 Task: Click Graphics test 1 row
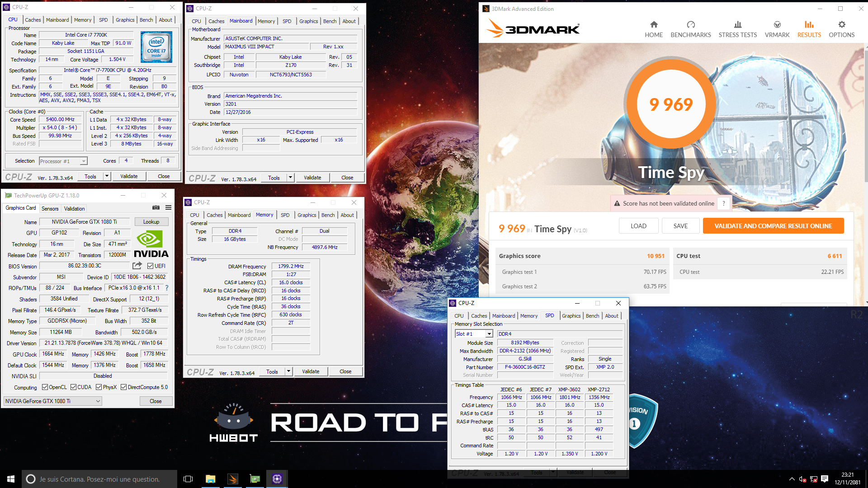coord(582,272)
